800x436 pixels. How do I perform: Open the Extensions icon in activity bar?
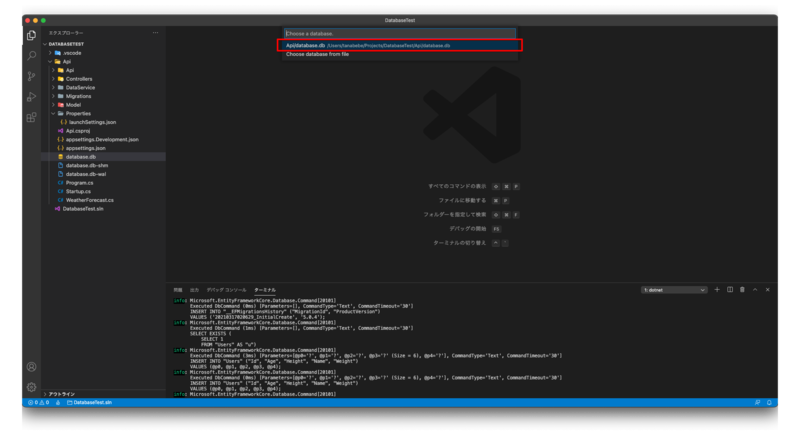click(31, 118)
